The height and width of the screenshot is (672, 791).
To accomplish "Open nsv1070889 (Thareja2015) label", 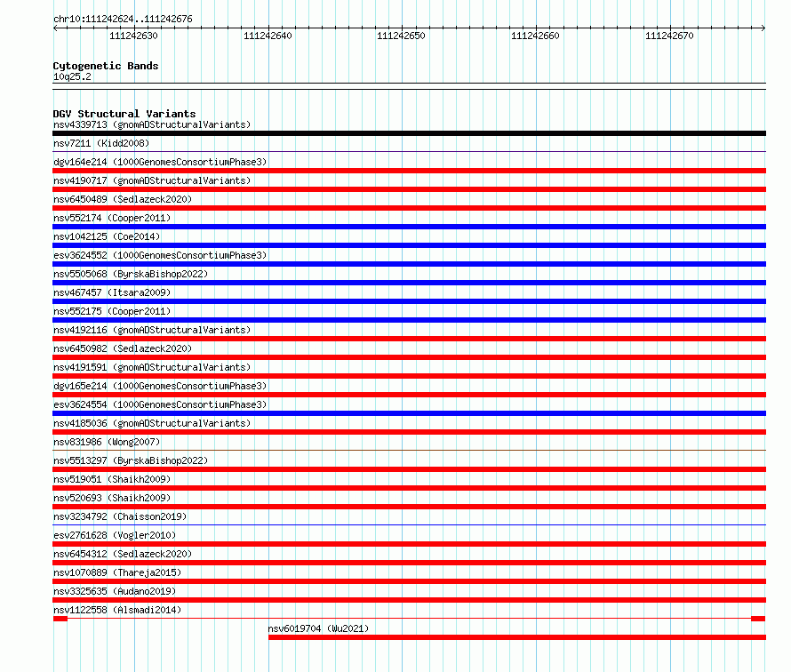I will pyautogui.click(x=117, y=572).
